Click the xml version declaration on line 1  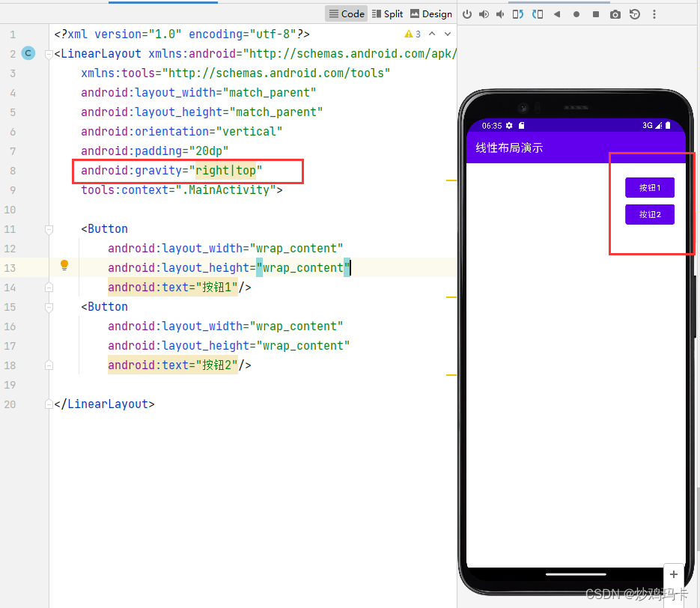tap(182, 34)
